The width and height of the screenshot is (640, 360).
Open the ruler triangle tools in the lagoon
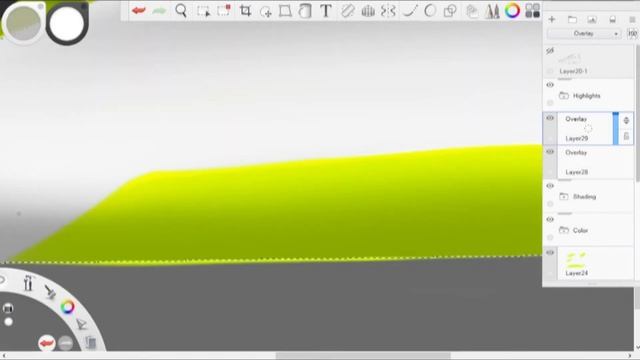[x=81, y=324]
